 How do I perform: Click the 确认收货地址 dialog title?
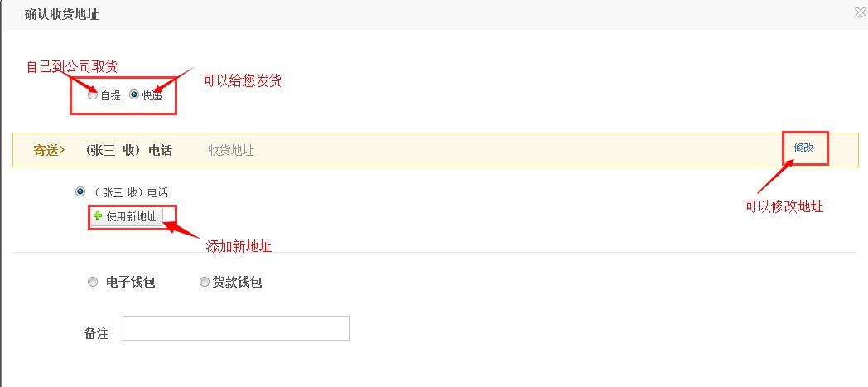[x=61, y=15]
